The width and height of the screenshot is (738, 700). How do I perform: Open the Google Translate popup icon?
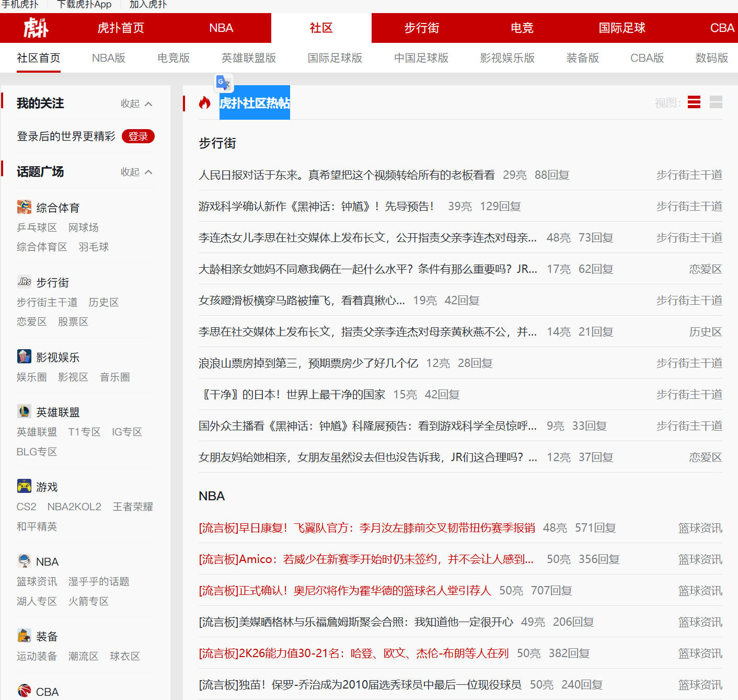point(223,83)
